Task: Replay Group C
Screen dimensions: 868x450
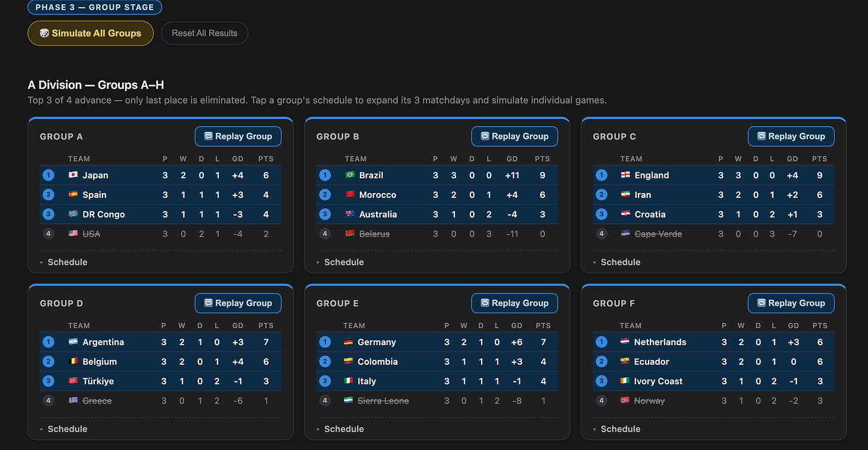Action: click(x=791, y=136)
